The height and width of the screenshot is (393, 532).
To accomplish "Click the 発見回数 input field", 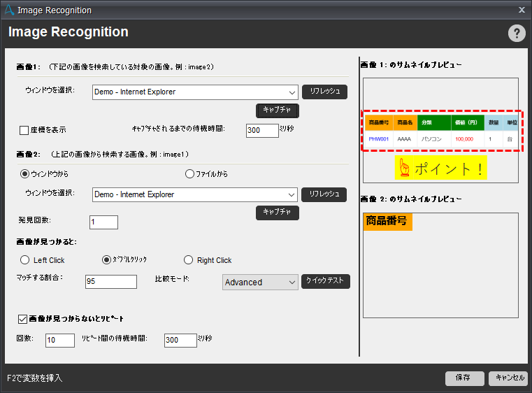I will click(x=103, y=222).
